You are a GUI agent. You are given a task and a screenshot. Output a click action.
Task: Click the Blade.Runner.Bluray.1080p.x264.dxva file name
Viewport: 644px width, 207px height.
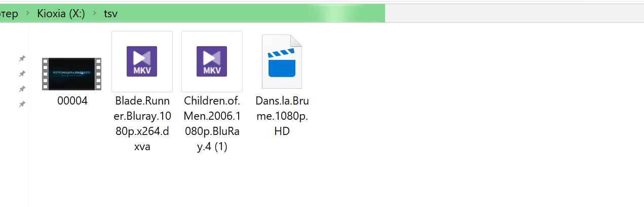click(142, 124)
